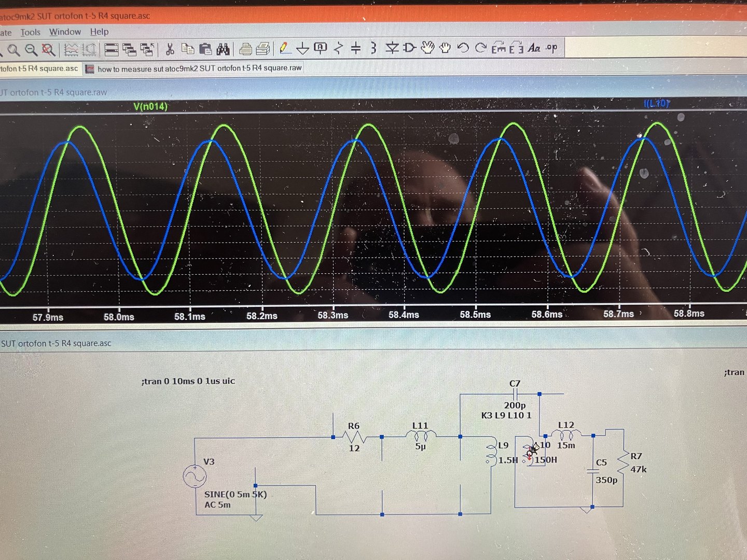Click the binoculars Find icon
Screen dimensions: 747x560
point(223,49)
